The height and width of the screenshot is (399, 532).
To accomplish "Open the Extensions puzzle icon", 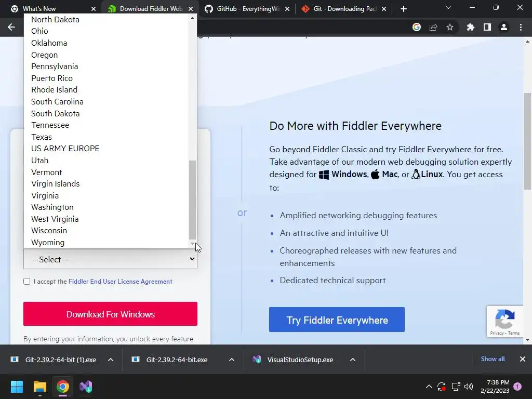I will (471, 27).
